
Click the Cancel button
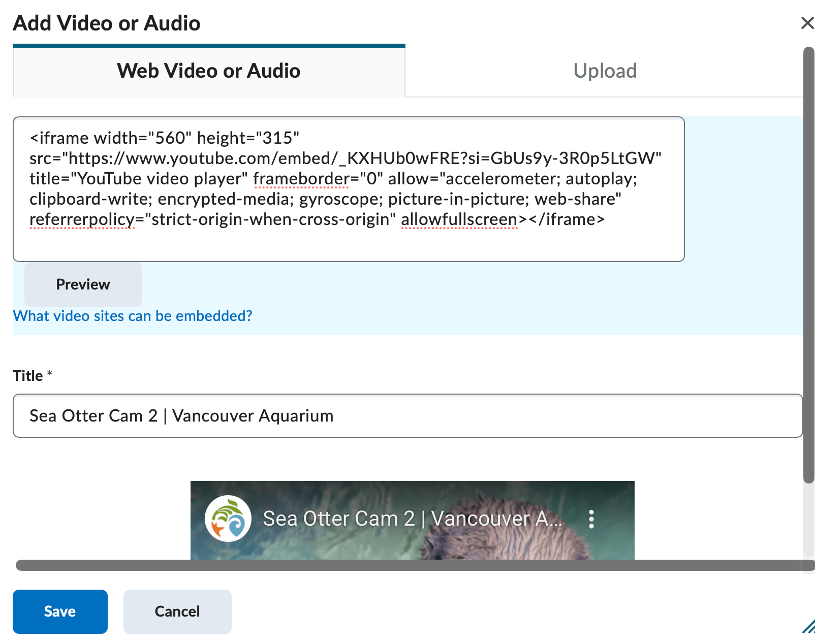[177, 611]
